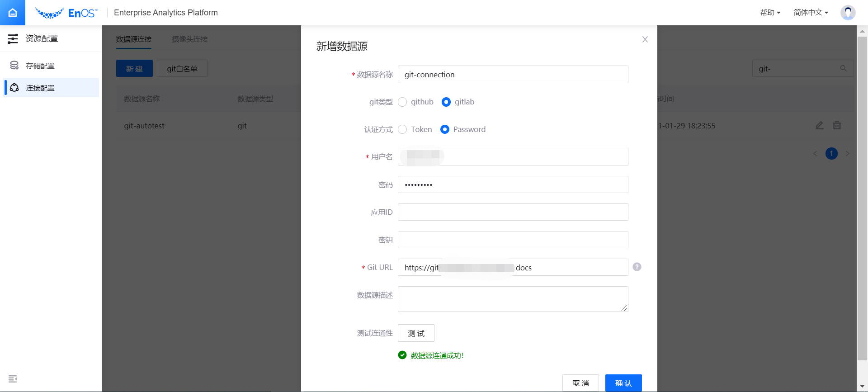Image resolution: width=868 pixels, height=392 pixels.
Task: Select page 1 in pagination
Action: point(831,154)
